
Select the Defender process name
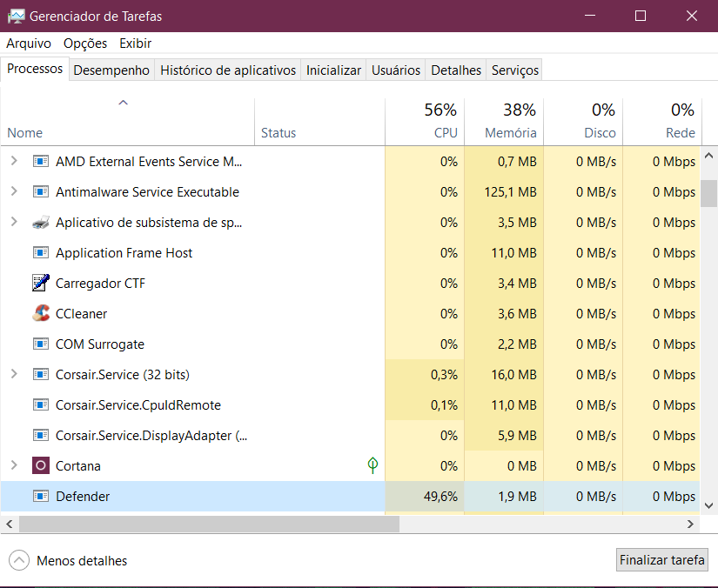83,497
